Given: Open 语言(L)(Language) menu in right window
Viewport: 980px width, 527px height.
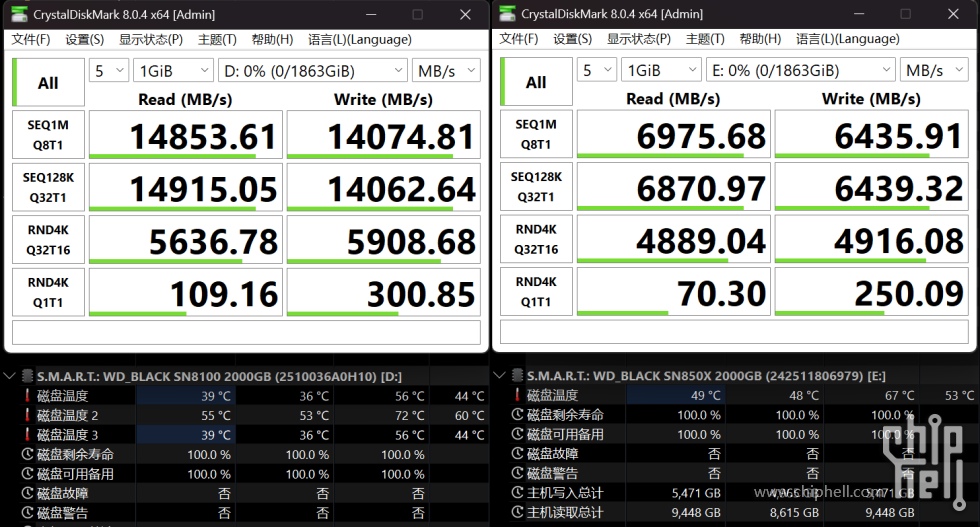Looking at the screenshot, I should point(848,39).
